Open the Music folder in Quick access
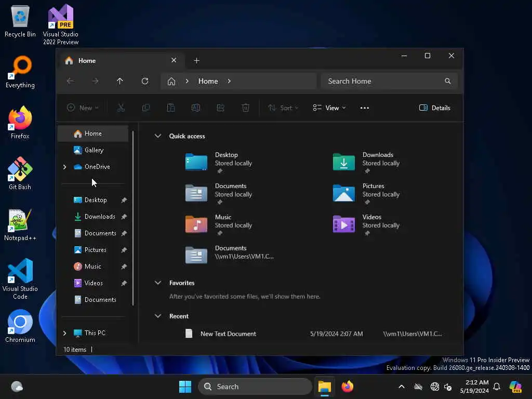This screenshot has height=399, width=532. [219, 224]
